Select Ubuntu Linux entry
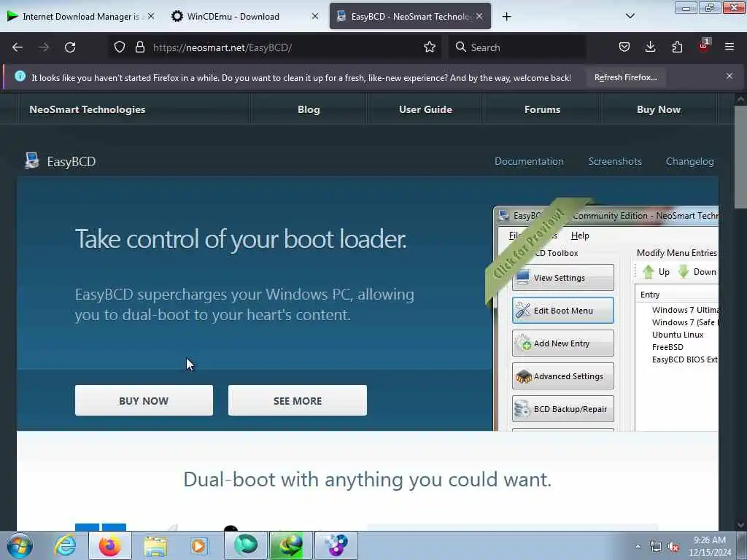 (x=678, y=335)
